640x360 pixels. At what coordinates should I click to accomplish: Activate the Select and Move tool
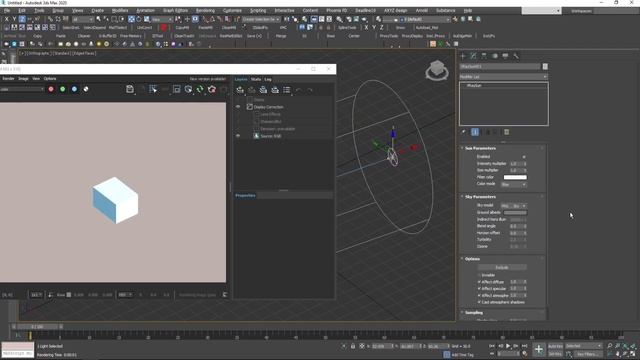pos(131,19)
